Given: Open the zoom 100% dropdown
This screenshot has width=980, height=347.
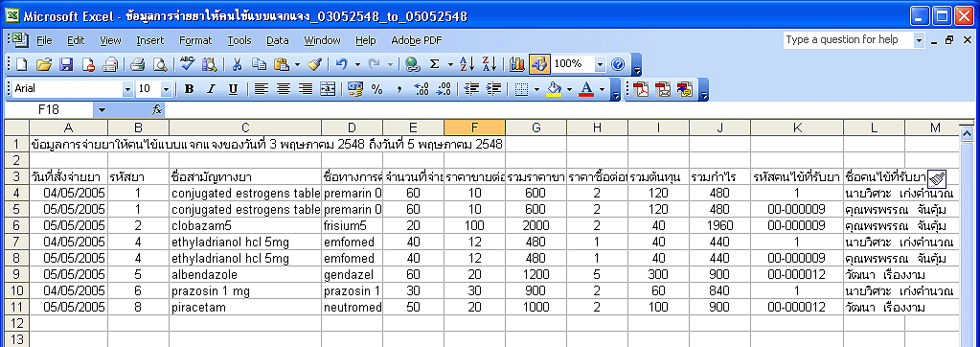Looking at the screenshot, I should 600,64.
